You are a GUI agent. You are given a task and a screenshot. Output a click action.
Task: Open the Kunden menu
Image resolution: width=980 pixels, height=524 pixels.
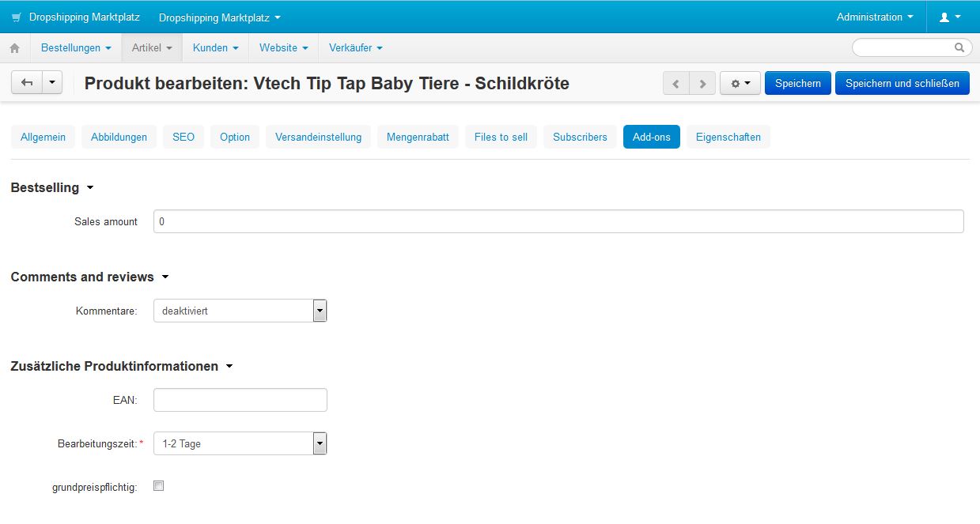[216, 47]
